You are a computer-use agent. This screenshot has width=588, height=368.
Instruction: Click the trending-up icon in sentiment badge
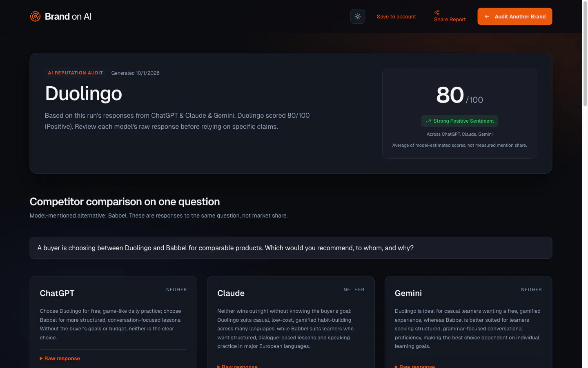coord(428,121)
